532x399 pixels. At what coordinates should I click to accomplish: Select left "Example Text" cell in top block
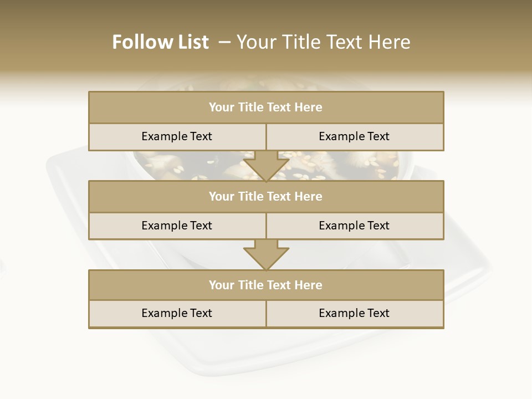(x=177, y=136)
